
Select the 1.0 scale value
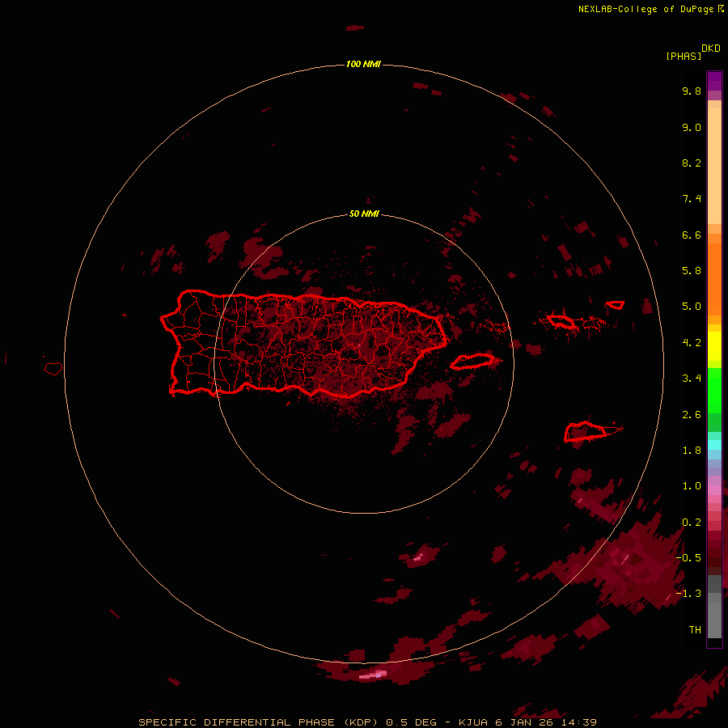tap(692, 486)
